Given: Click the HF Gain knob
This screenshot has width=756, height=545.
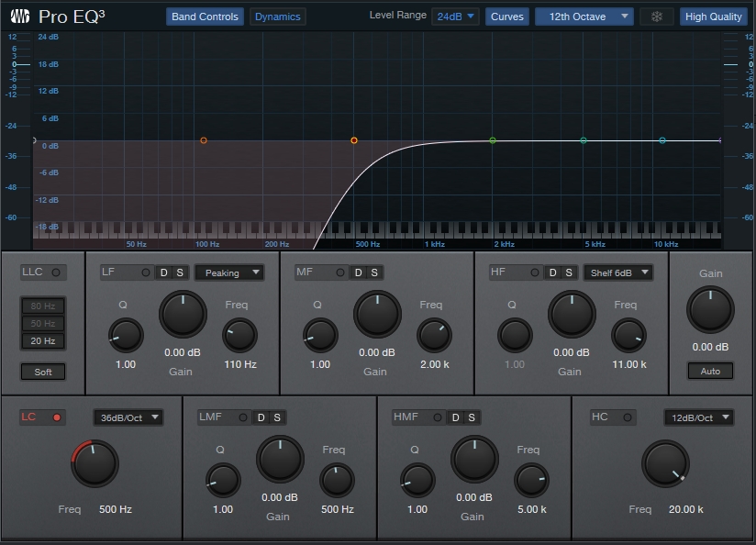Looking at the screenshot, I should click(x=572, y=314).
